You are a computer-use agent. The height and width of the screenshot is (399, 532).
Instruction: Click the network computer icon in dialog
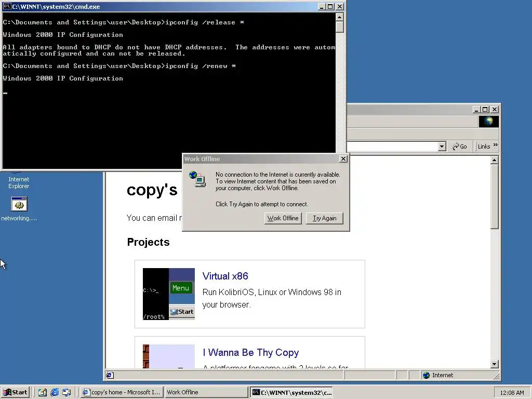(197, 179)
